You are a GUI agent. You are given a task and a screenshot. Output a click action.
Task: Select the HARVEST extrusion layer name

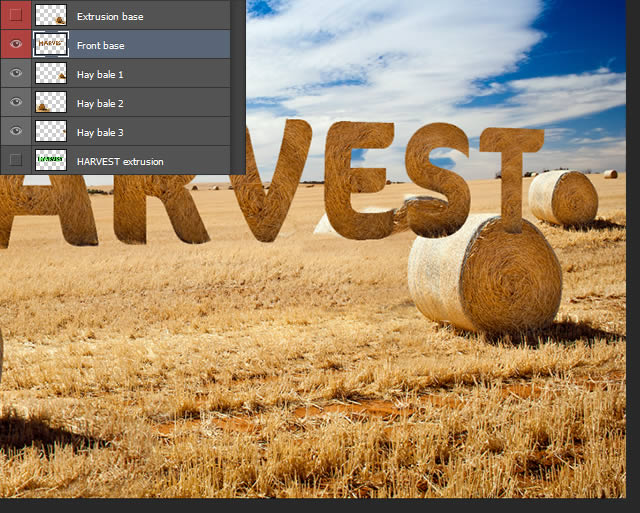[120, 162]
